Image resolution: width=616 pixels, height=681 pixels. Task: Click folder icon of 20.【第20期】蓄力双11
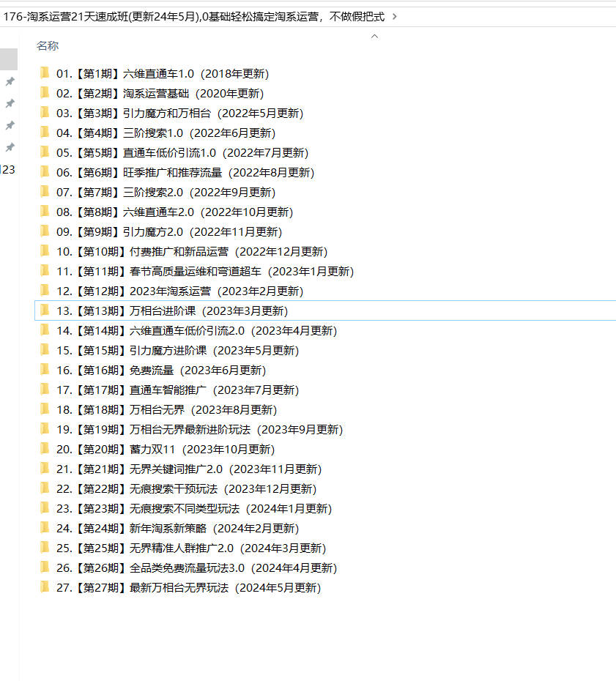45,448
